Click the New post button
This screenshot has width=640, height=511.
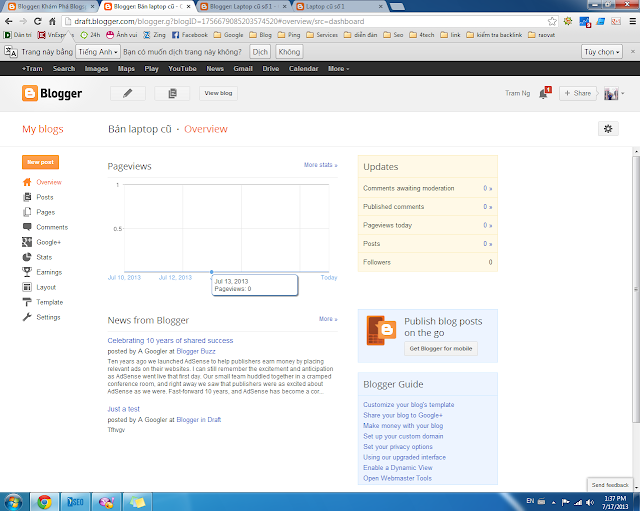40,162
